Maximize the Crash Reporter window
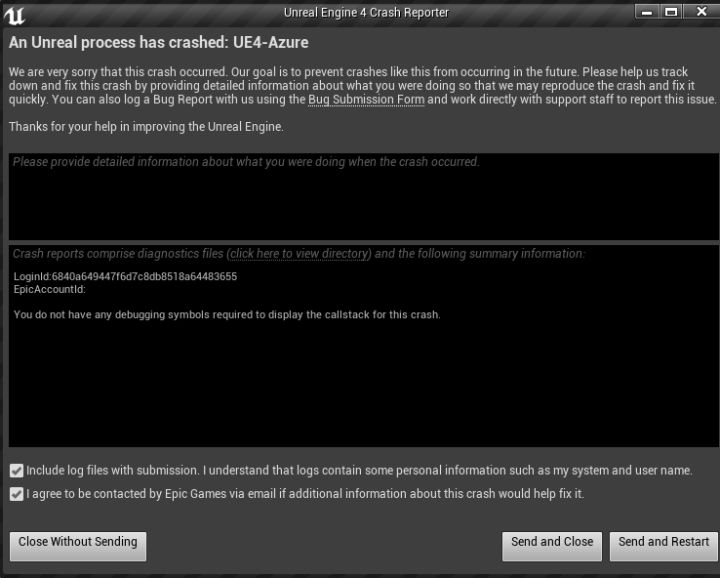Image resolution: width=720 pixels, height=578 pixels. click(x=671, y=12)
